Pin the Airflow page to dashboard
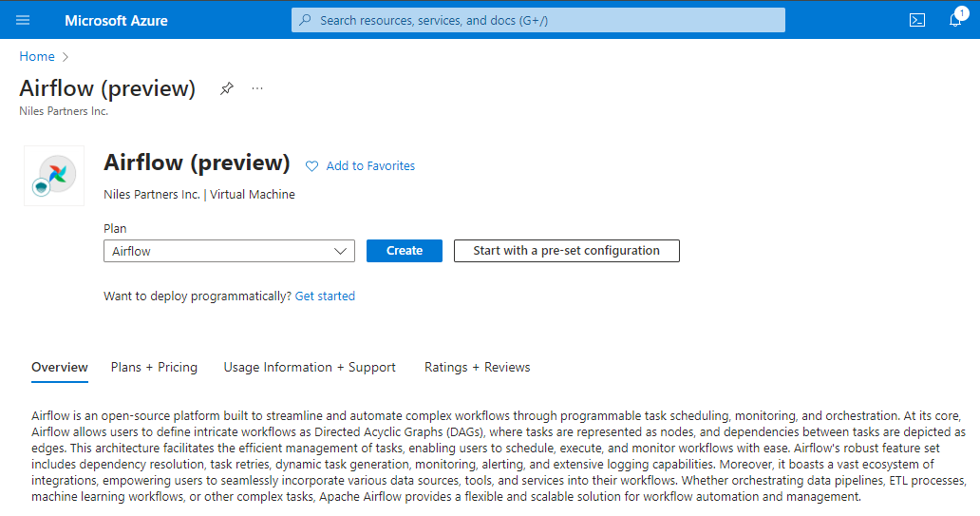 click(x=226, y=88)
